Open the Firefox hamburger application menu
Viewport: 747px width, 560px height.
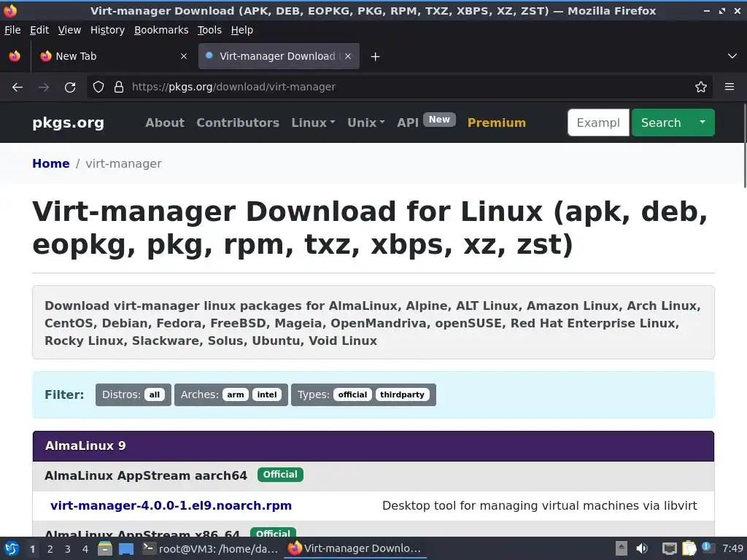[x=729, y=87]
